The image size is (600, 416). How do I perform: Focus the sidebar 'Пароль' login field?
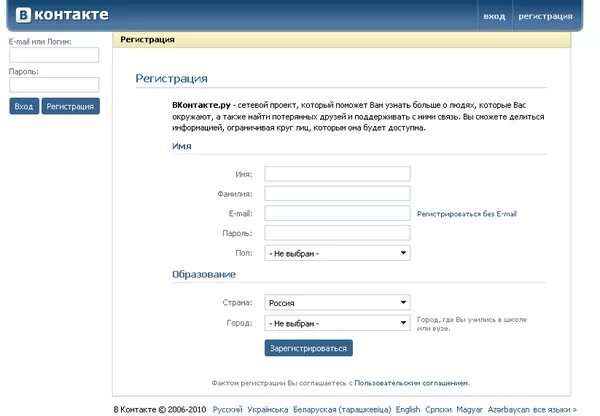pyautogui.click(x=54, y=85)
